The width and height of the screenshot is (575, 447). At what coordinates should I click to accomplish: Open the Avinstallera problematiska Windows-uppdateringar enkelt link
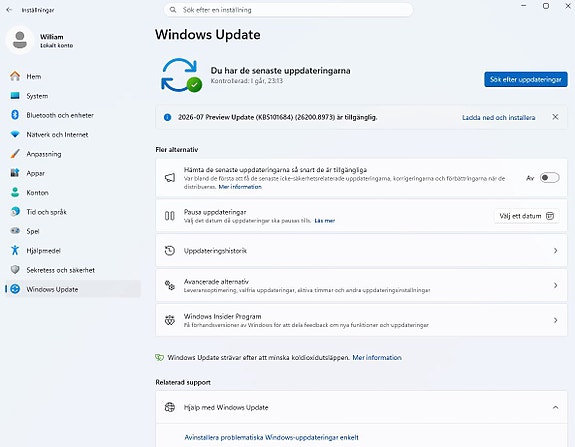(271, 437)
